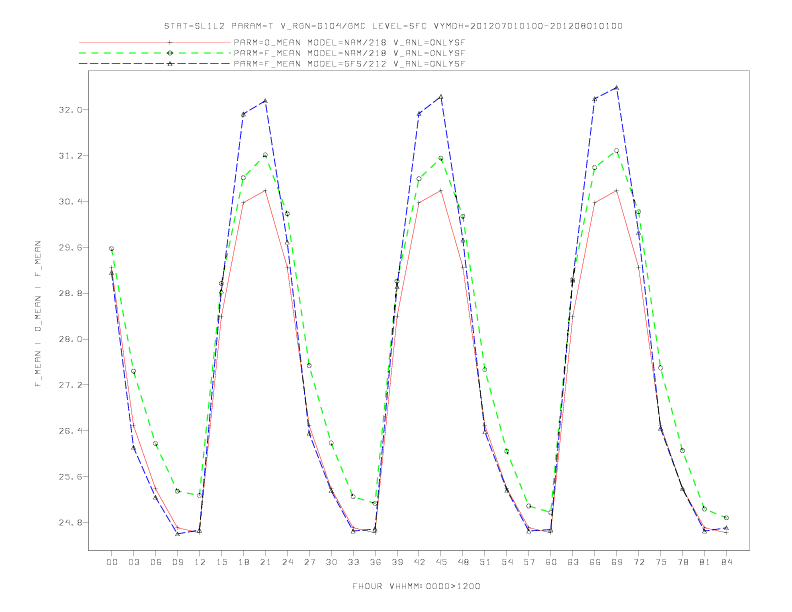
Task: Click the x-axis tick label 81
Action: (x=705, y=562)
